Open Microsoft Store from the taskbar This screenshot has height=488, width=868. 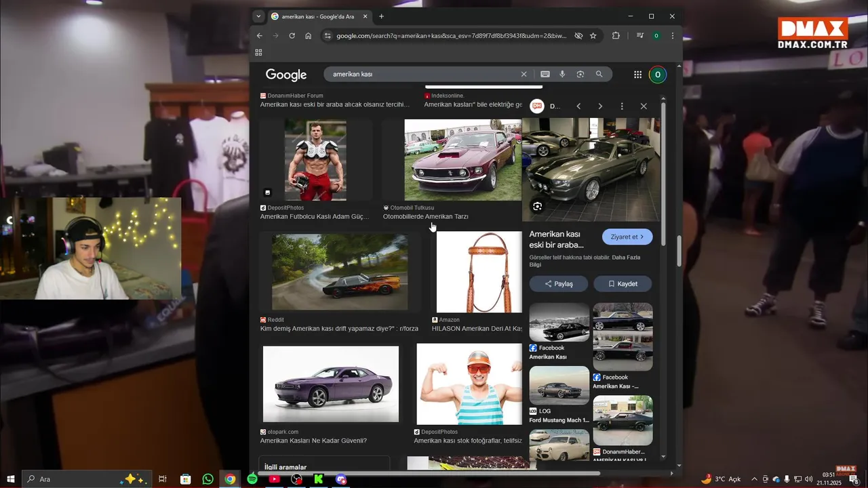click(186, 479)
